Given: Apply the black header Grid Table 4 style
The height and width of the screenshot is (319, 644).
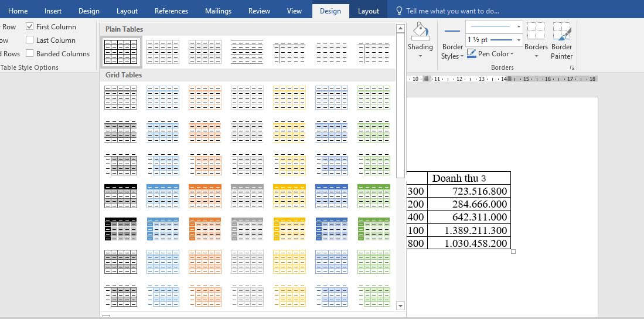Looking at the screenshot, I should pyautogui.click(x=121, y=196).
